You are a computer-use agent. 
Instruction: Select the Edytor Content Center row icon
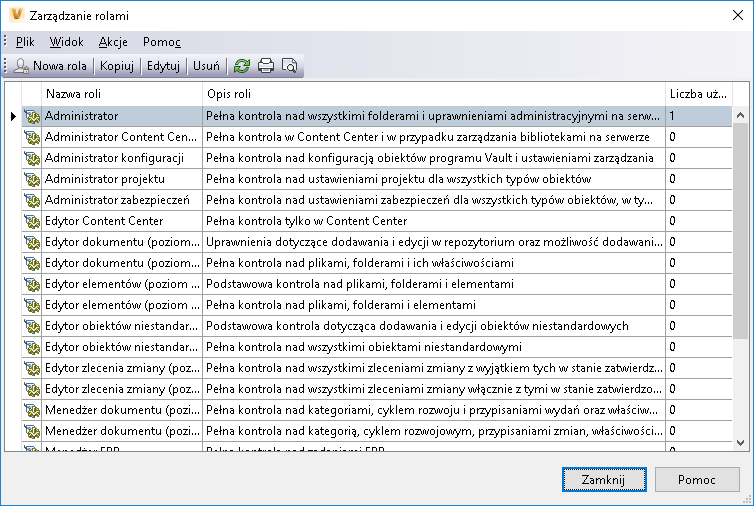coord(31,222)
